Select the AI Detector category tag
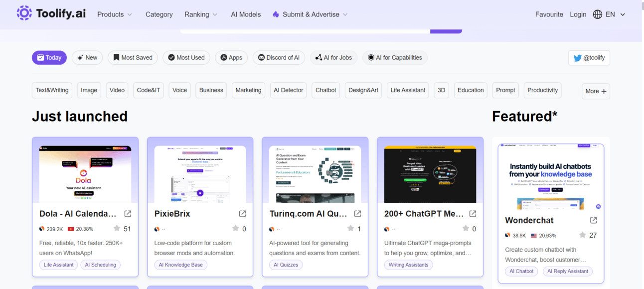This screenshot has width=644, height=289. (289, 90)
